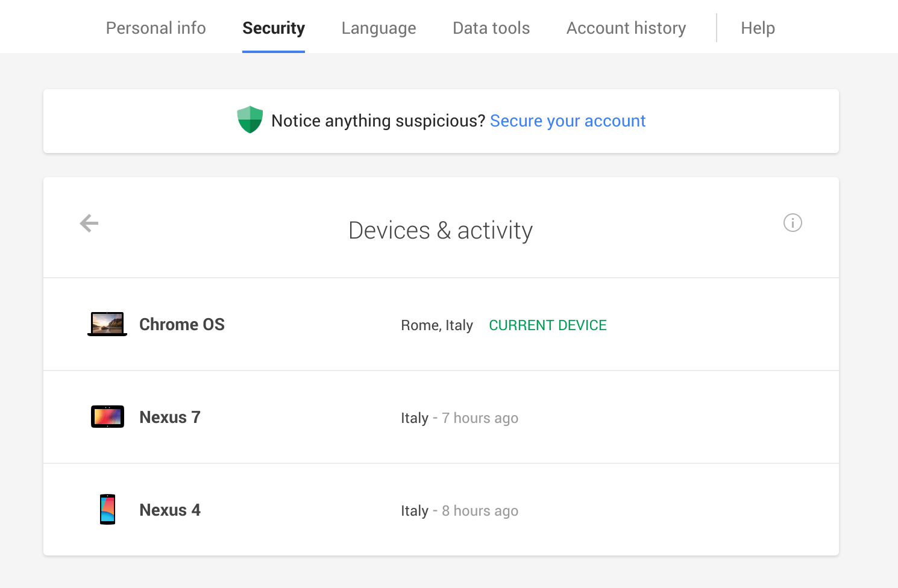Viewport: 898px width, 588px height.
Task: Click the Nexus 4 phone icon
Action: (x=107, y=509)
